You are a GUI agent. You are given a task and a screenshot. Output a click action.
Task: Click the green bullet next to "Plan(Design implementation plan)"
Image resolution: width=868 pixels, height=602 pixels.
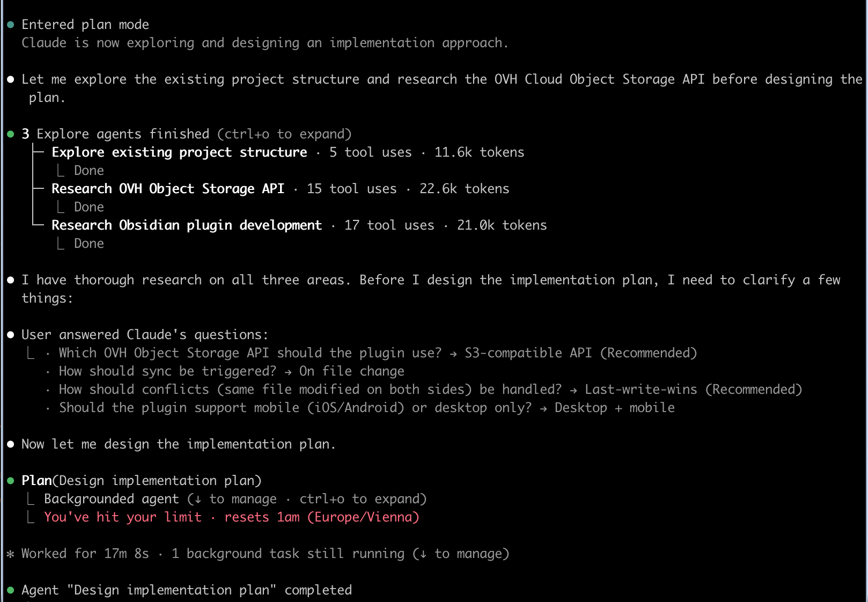(x=10, y=481)
